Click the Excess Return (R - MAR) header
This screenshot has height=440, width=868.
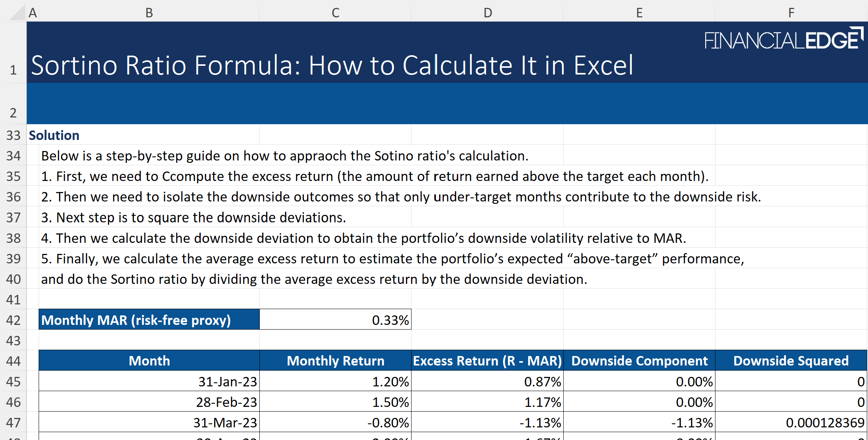click(487, 361)
